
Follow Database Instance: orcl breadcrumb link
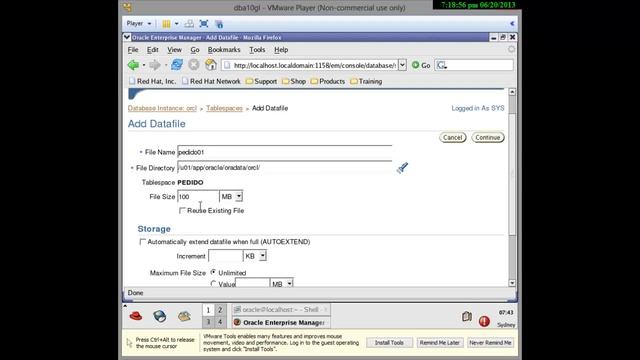[x=162, y=108]
